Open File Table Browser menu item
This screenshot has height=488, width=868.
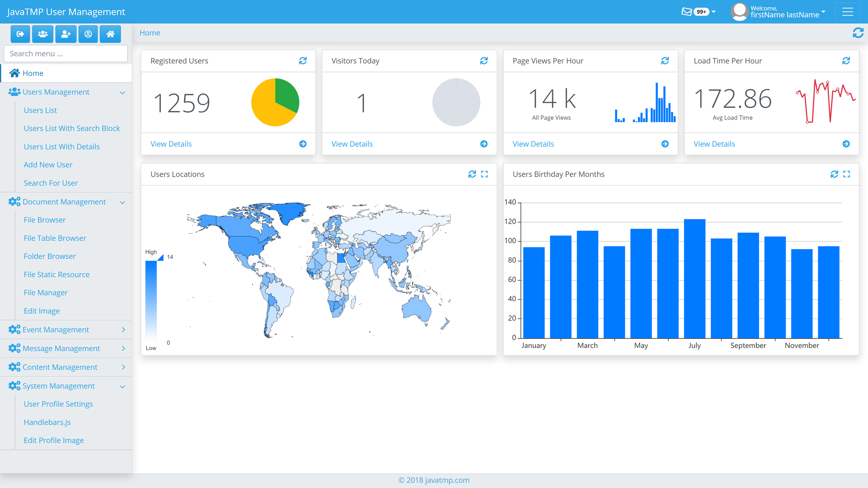pos(55,238)
